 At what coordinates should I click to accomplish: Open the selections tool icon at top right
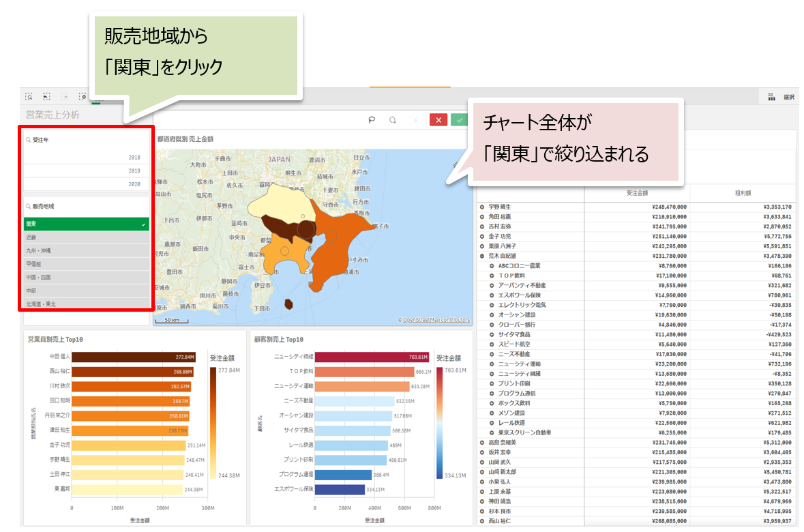click(772, 97)
